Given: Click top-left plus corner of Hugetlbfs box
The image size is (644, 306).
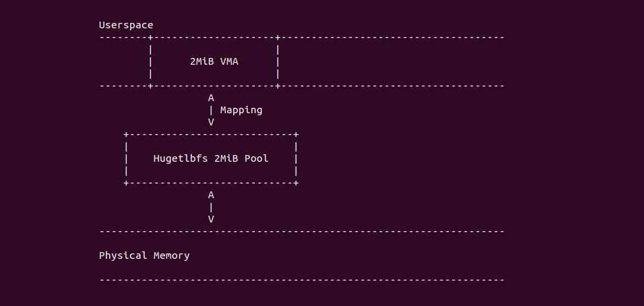Looking at the screenshot, I should [126, 134].
